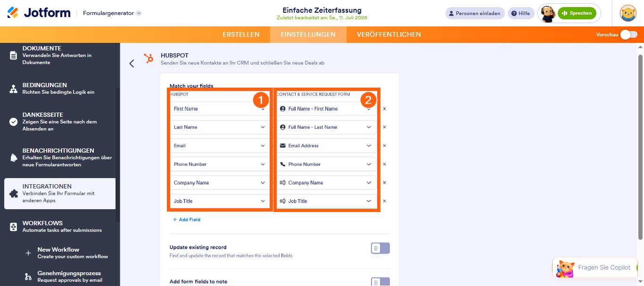Enable Update existing record switch
This screenshot has width=644, height=286.
click(x=380, y=248)
